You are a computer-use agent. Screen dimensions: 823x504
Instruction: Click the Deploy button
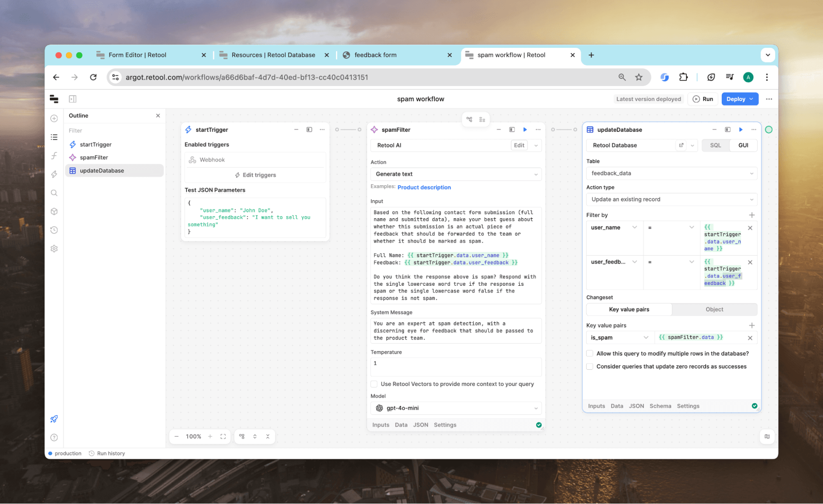click(x=736, y=99)
